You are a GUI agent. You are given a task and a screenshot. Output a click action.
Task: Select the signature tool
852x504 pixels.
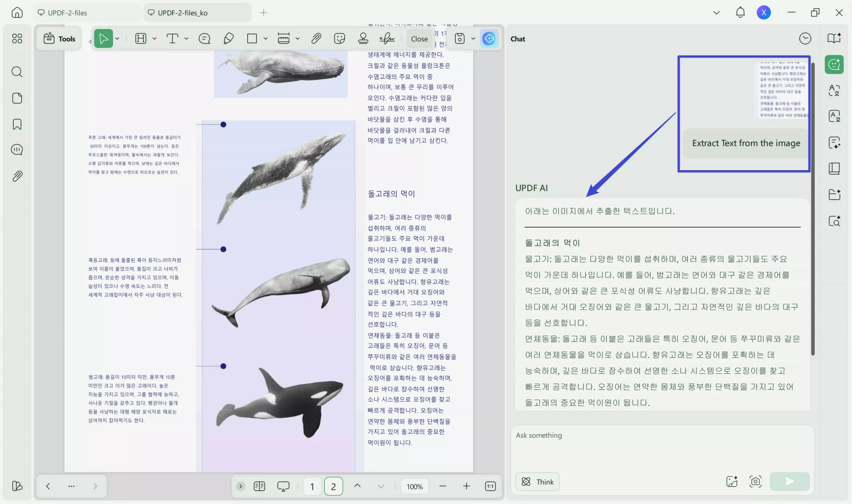387,38
